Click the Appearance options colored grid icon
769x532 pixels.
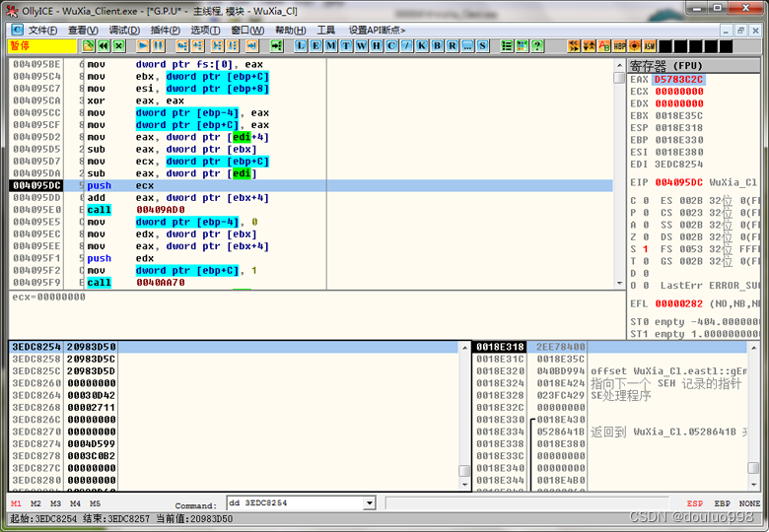coord(522,46)
